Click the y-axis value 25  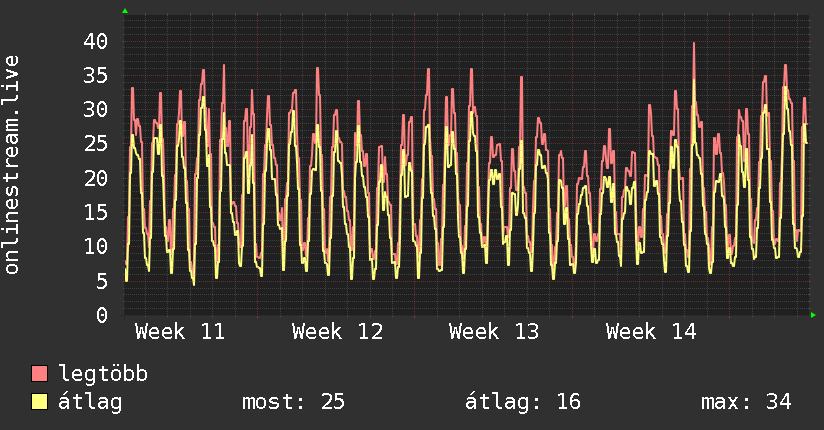pyautogui.click(x=96, y=144)
